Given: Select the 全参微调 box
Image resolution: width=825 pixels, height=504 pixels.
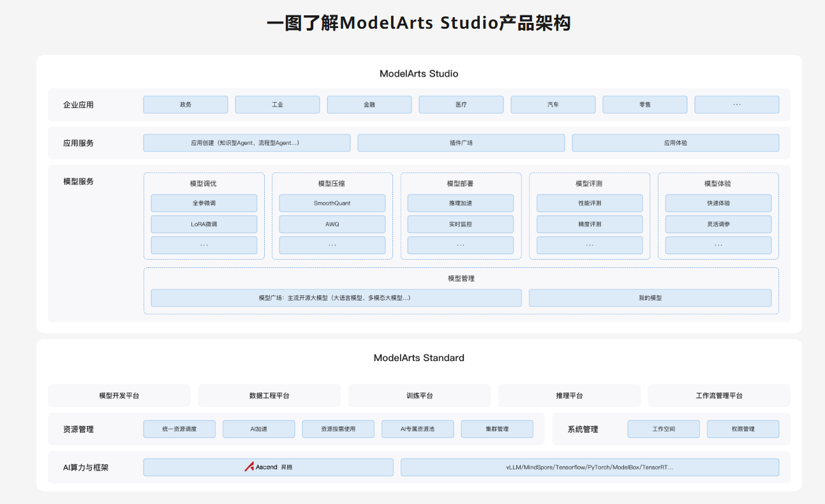Looking at the screenshot, I should pyautogui.click(x=204, y=204).
